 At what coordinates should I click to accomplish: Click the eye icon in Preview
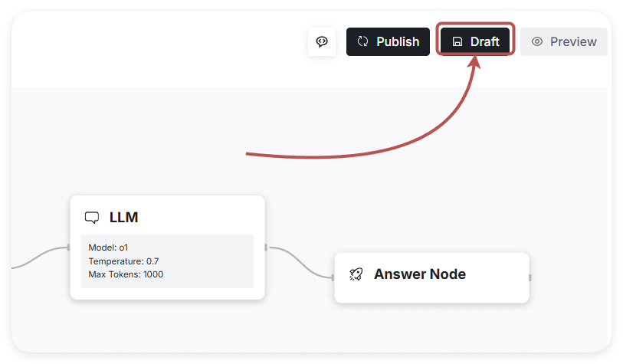point(537,42)
